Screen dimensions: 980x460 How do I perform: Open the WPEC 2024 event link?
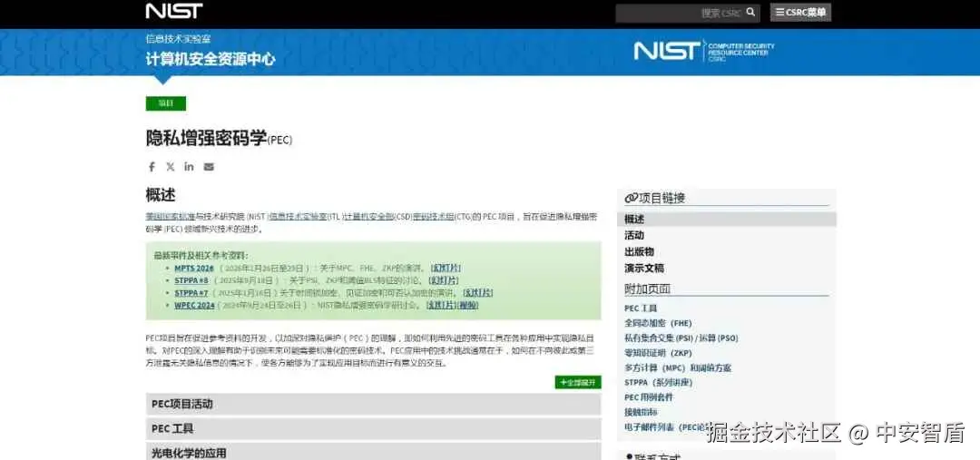point(194,305)
